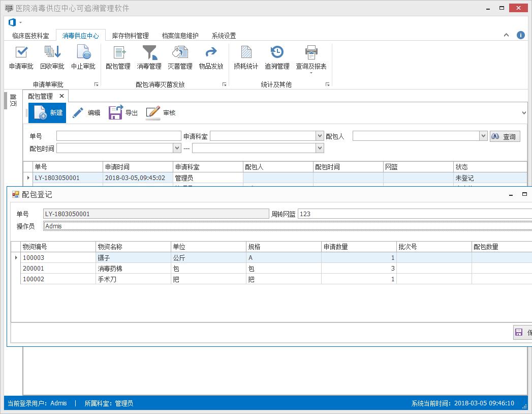This screenshot has width=532, height=414.
Task: Click material number 200001 cell
Action: 58,269
